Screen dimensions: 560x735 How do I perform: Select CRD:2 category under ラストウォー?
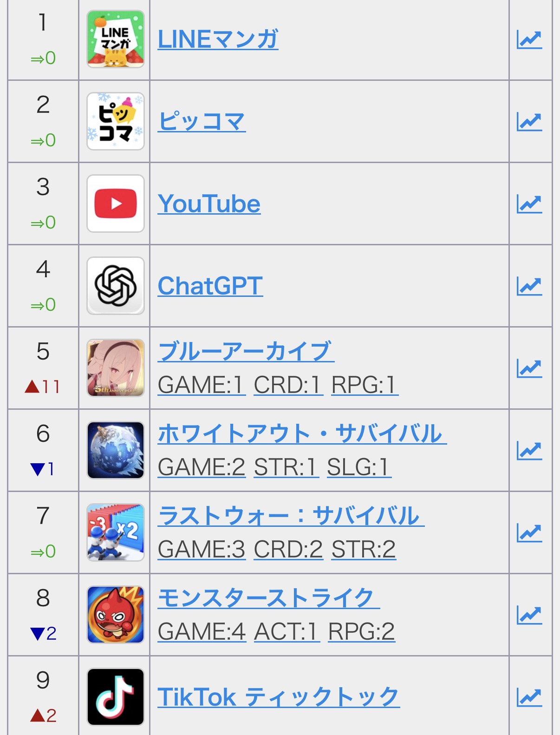[x=288, y=549]
